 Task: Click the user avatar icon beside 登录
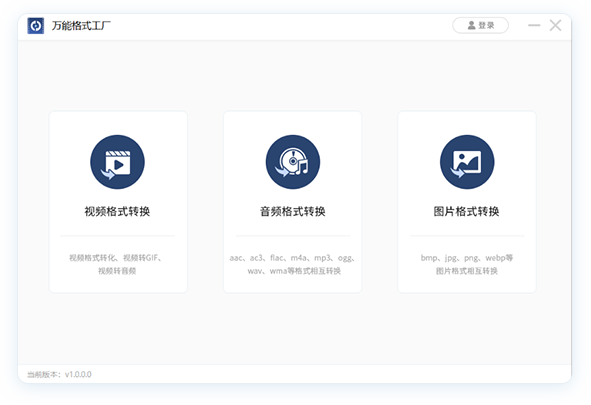(471, 25)
